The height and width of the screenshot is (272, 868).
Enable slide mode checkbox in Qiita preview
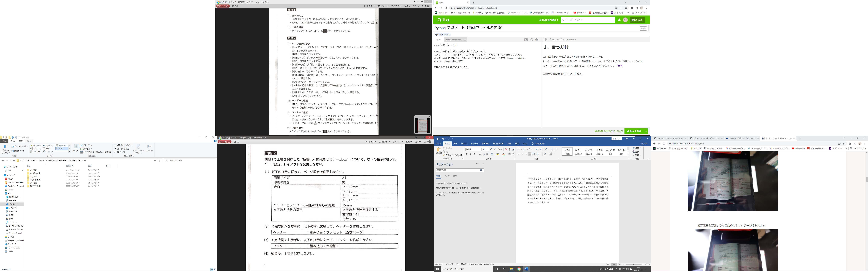(561, 40)
